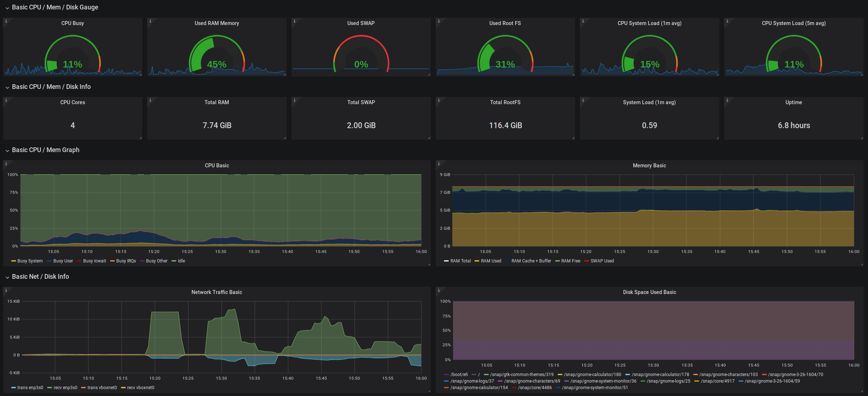868x396 pixels.
Task: Collapse the Basic CPU / Mem Graph row
Action: pyautogui.click(x=45, y=150)
